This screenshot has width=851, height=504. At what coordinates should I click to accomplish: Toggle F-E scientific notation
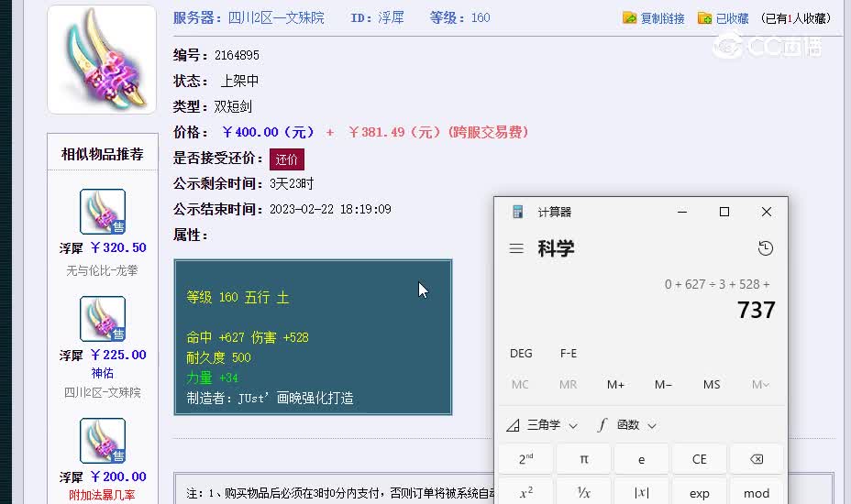pyautogui.click(x=569, y=353)
